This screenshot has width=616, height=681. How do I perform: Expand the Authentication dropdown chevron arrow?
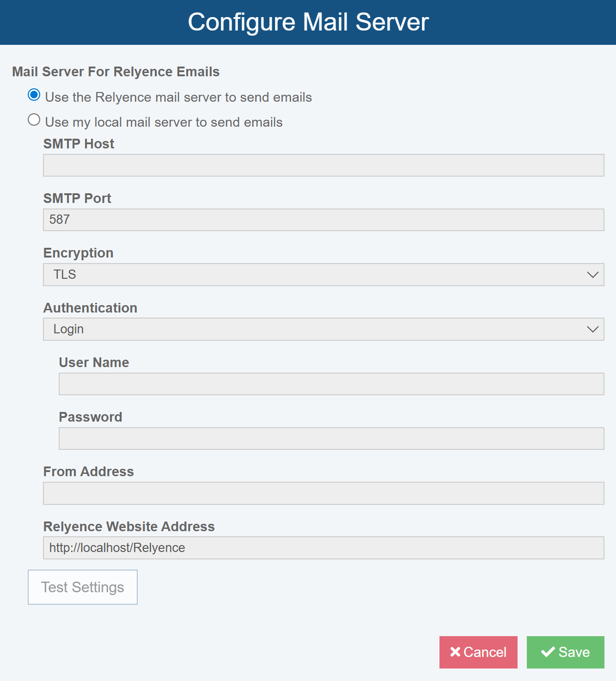point(592,329)
